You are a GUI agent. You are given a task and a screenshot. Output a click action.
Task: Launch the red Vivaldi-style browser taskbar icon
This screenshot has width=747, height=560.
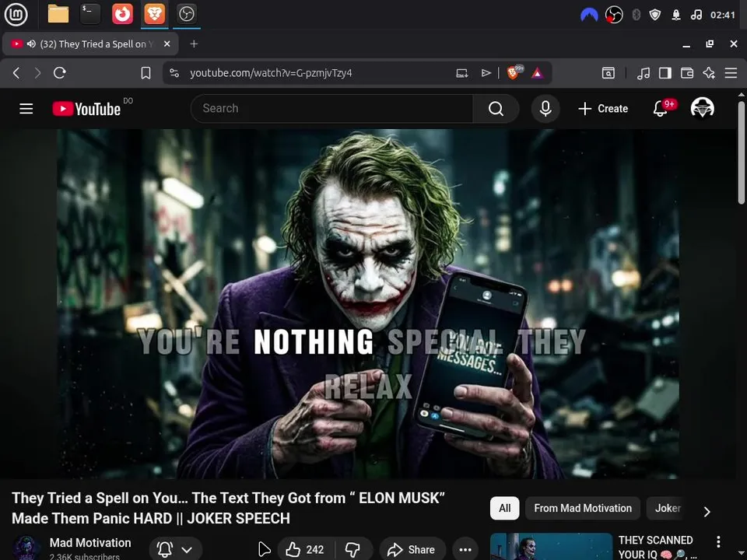(122, 14)
